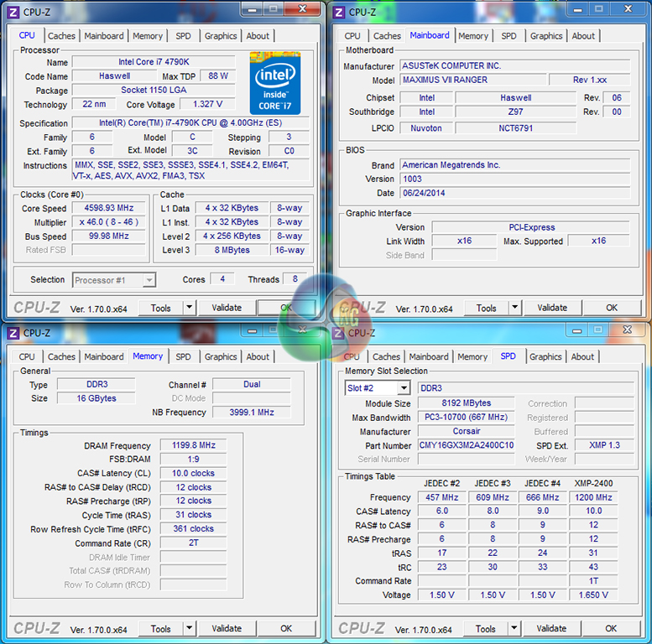
Task: Click OK in Memory window
Action: coord(286,629)
